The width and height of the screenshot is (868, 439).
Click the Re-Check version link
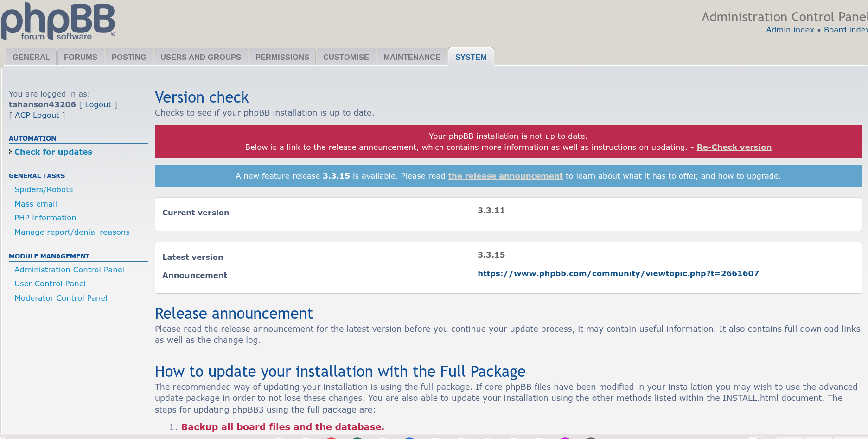734,147
